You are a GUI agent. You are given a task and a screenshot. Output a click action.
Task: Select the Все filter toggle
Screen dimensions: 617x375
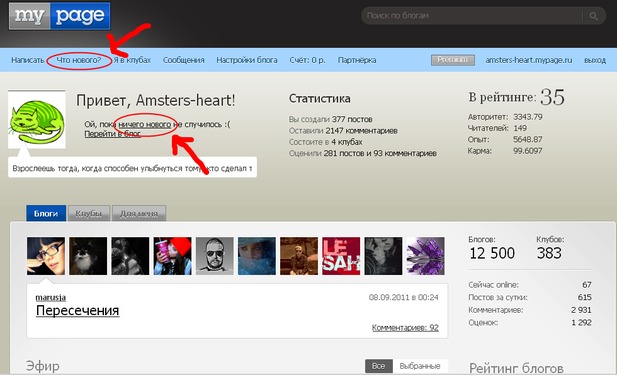click(x=379, y=366)
